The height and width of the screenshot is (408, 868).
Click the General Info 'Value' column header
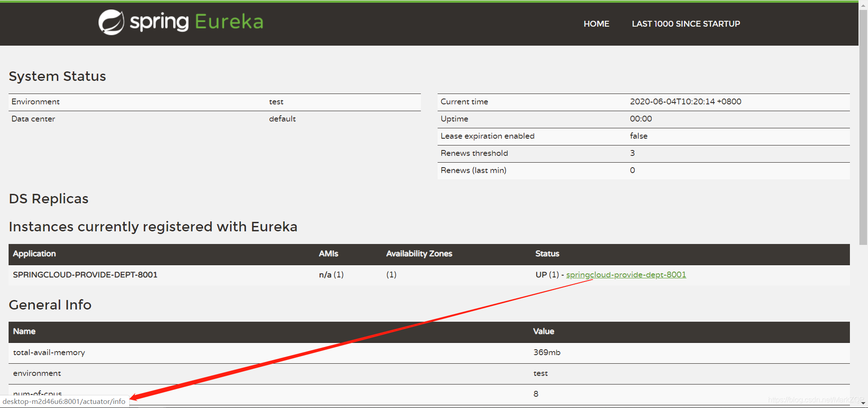(543, 332)
